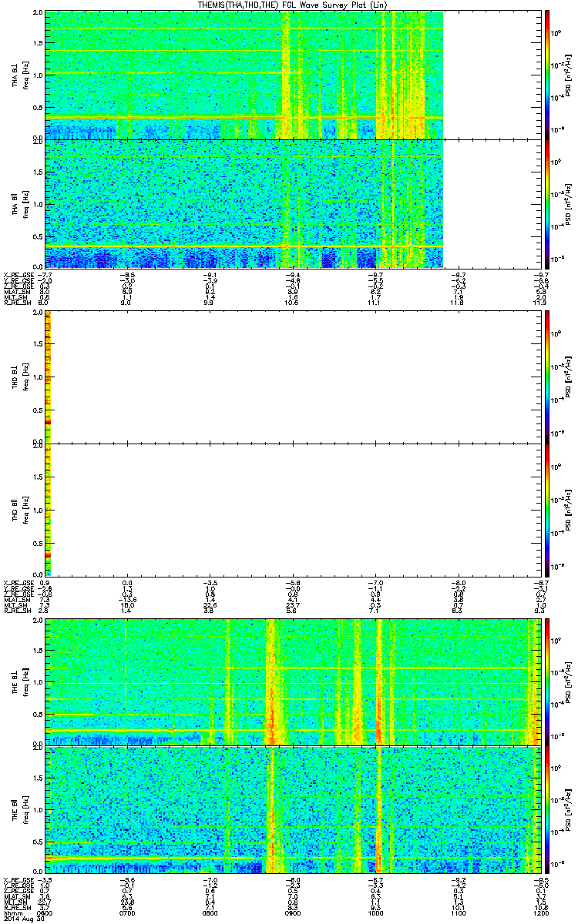
Task: Click the THA Bll panel color bar
Action: pyautogui.click(x=547, y=203)
